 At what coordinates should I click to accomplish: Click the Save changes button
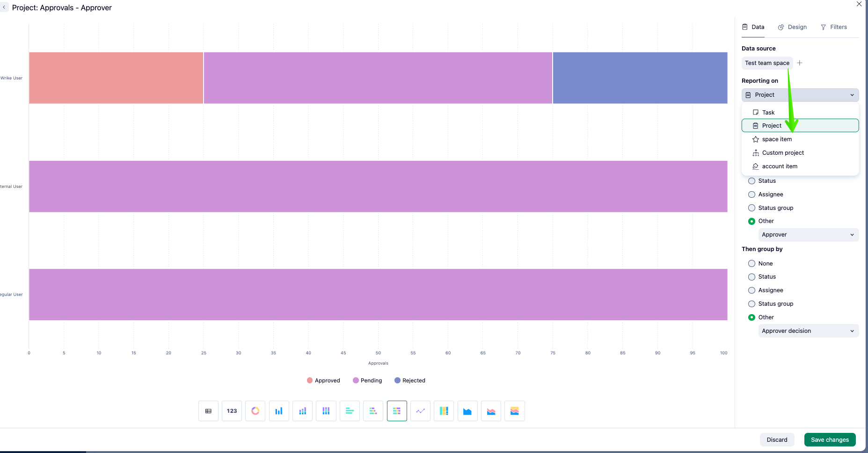(x=830, y=439)
